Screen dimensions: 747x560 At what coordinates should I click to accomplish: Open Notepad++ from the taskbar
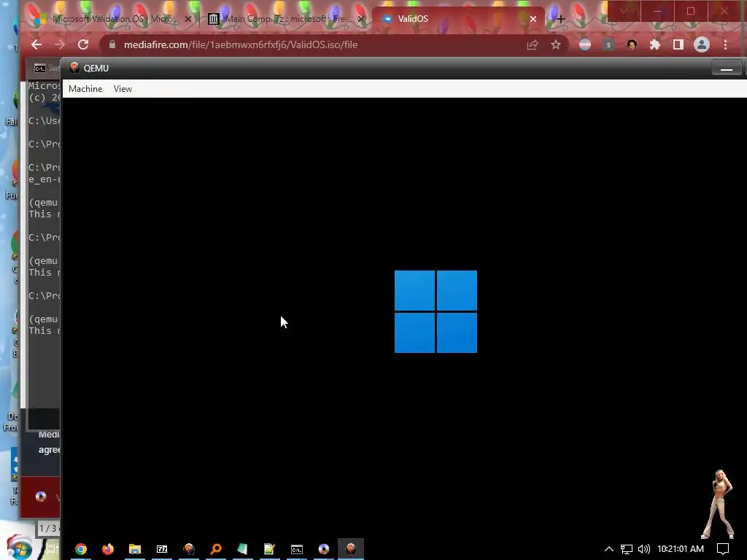tap(270, 549)
